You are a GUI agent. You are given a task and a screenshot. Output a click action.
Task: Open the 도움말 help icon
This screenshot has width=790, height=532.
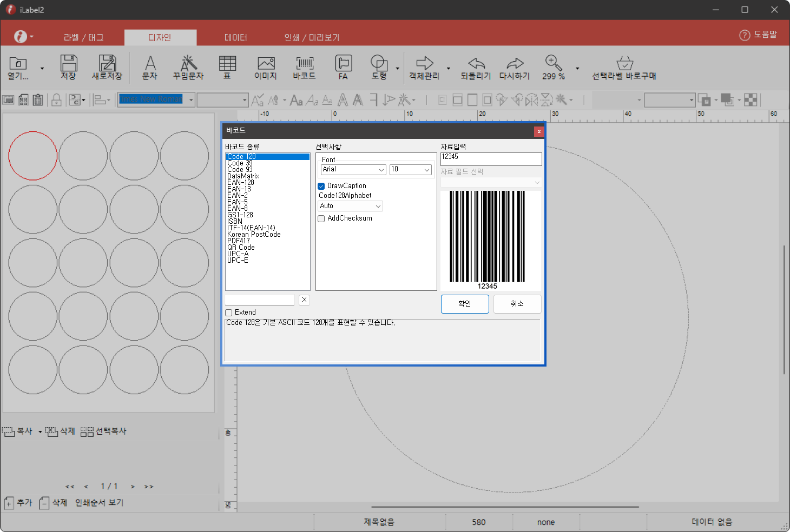pyautogui.click(x=745, y=35)
